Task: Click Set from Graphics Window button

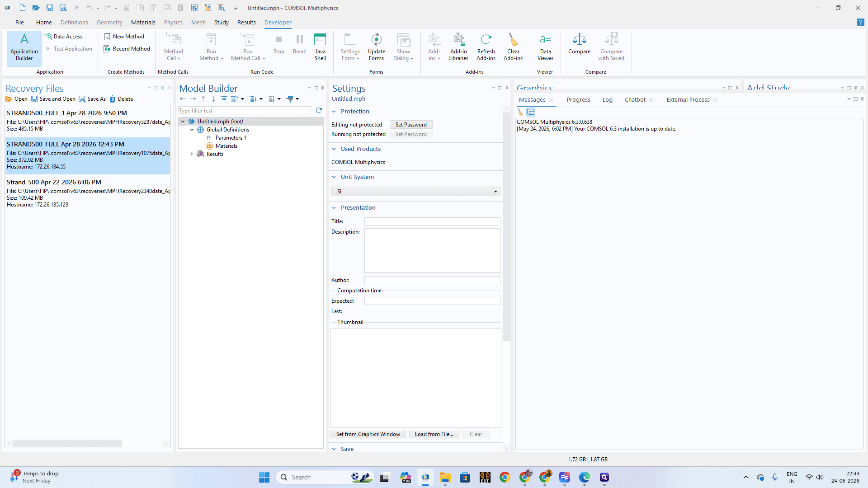Action: 368,434
